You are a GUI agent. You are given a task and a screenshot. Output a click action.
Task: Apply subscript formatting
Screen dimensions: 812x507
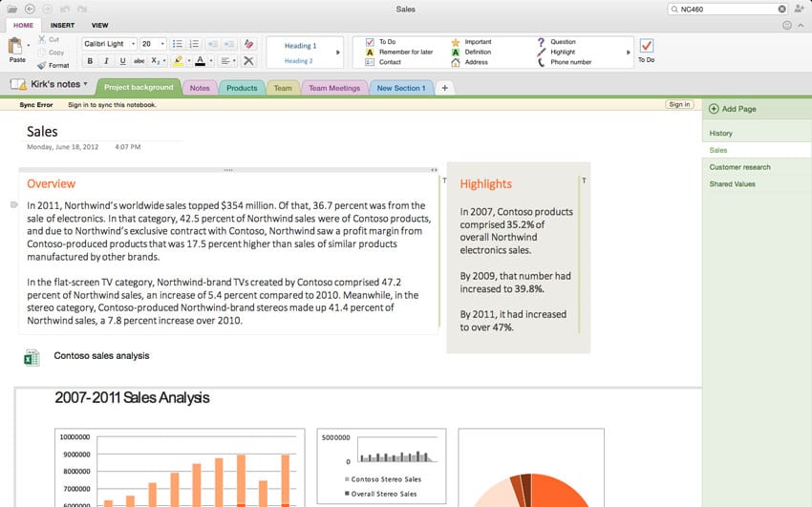[x=155, y=61]
